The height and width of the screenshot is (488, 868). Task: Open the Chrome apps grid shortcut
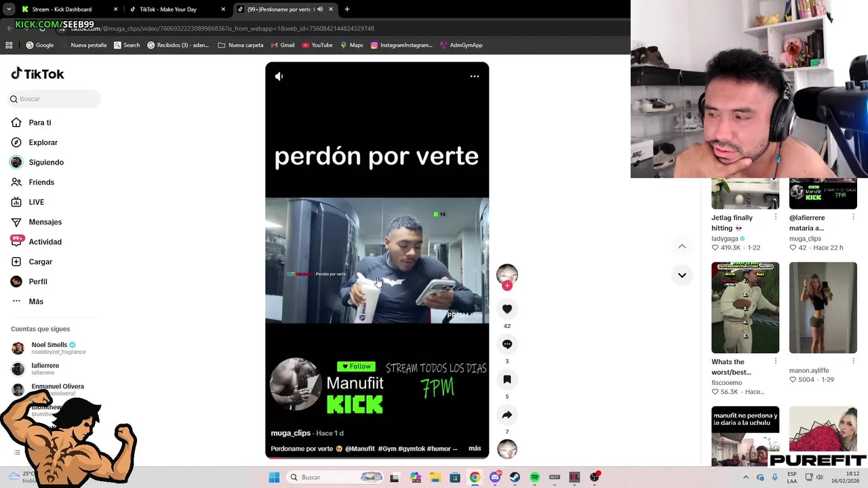tap(9, 45)
